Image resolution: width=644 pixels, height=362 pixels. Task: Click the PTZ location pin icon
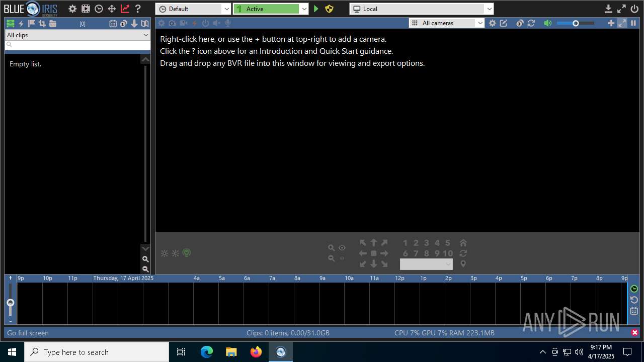pos(463,264)
